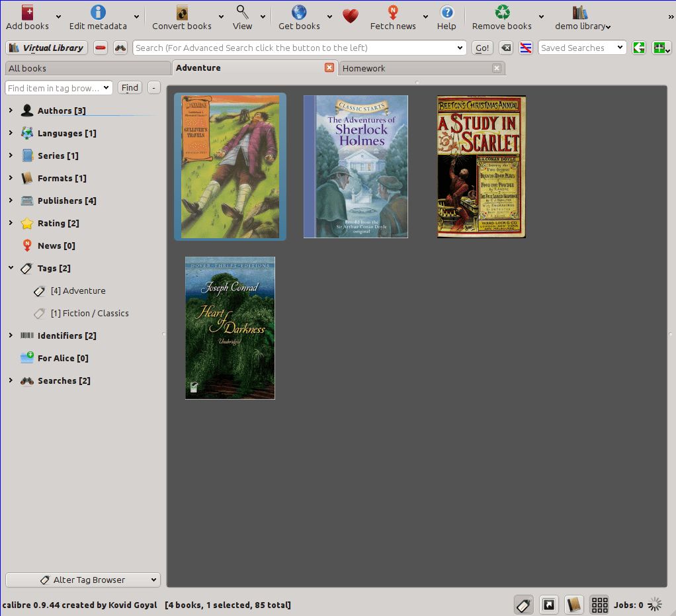Select the Heart of Darkness cover
The image size is (676, 616).
(230, 328)
